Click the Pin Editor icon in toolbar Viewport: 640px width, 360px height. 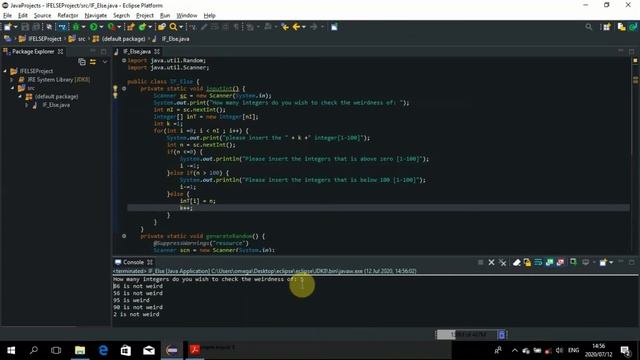(x=334, y=27)
